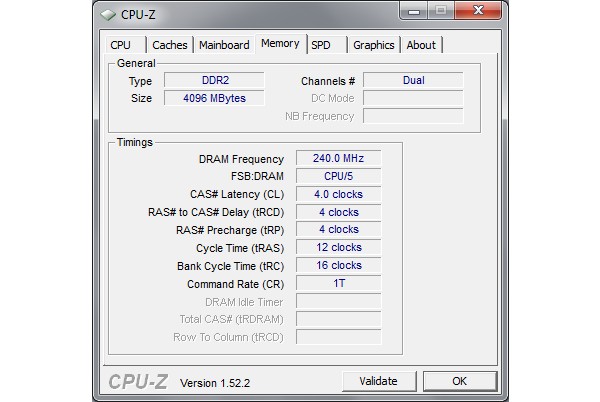Minimize the CPU-Z window
600x402 pixels.
[414, 11]
